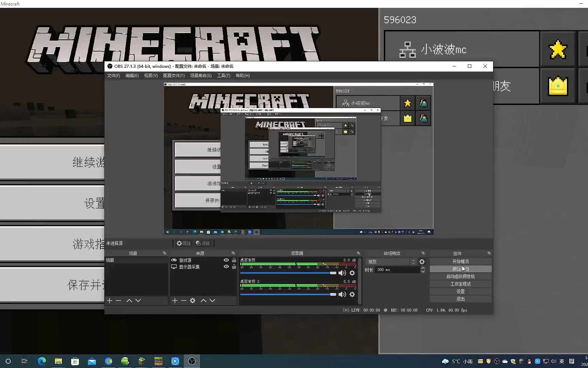Open audio settings gear for 桌面音频 2

pyautogui.click(x=352, y=294)
